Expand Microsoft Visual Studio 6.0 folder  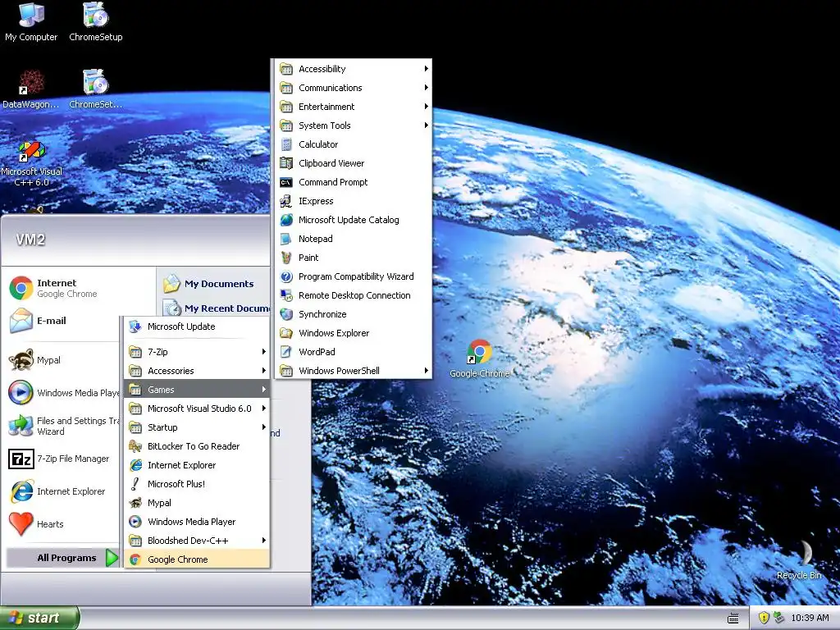[197, 409]
